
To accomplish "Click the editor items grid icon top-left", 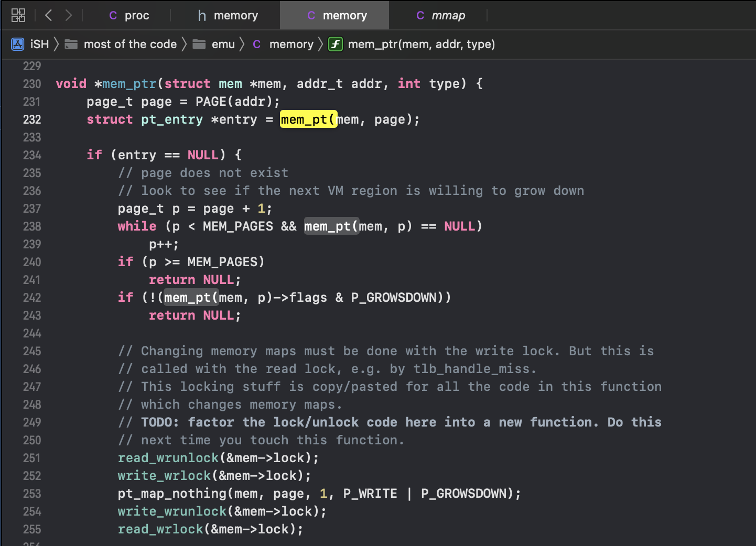I will [18, 15].
